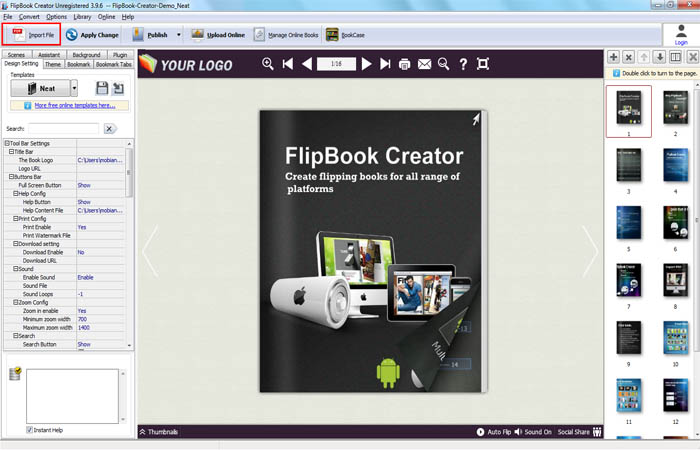Switch to the Bookmark tab
This screenshot has height=450, width=700.
pos(79,64)
